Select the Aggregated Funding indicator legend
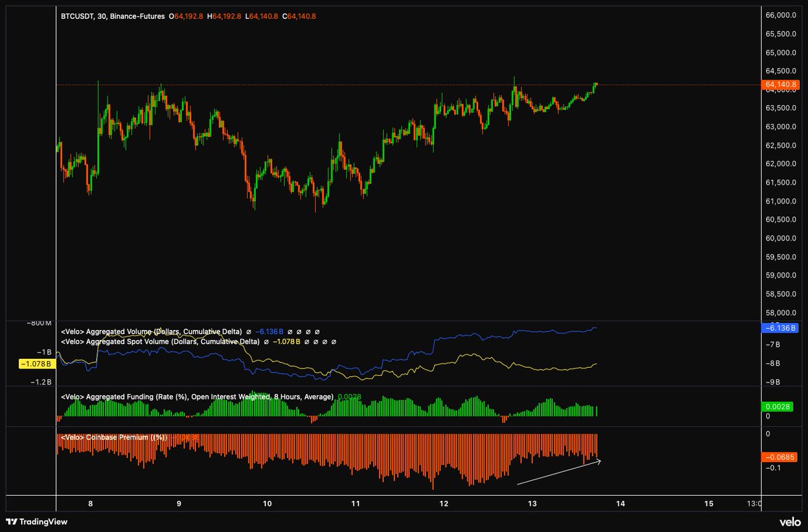Screen dimensions: 808x532 click(197, 397)
